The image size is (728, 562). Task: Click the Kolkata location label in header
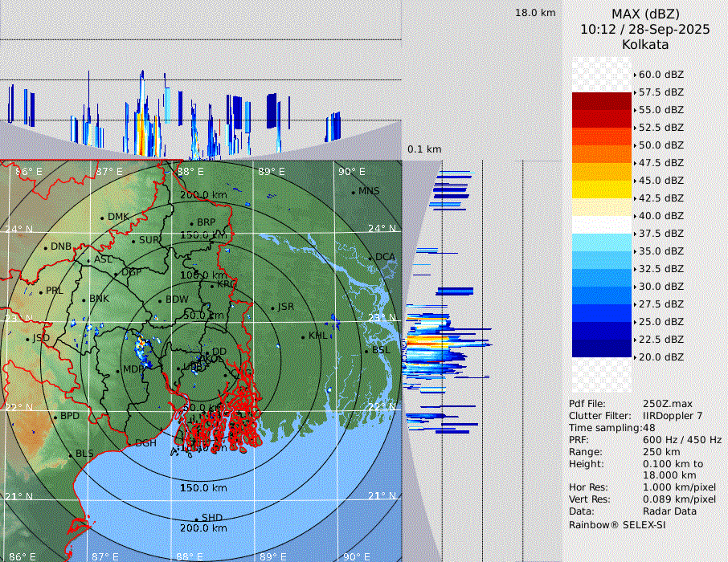pos(645,44)
